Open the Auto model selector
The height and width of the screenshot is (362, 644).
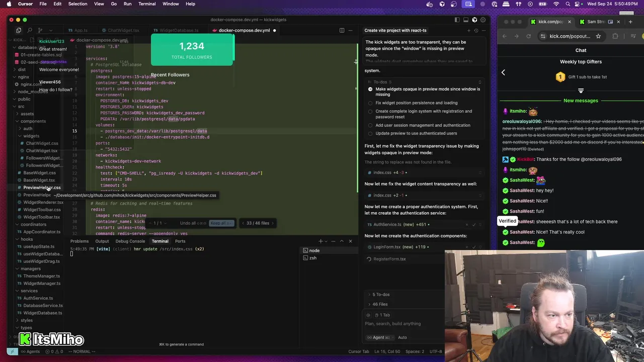pyautogui.click(x=403, y=337)
